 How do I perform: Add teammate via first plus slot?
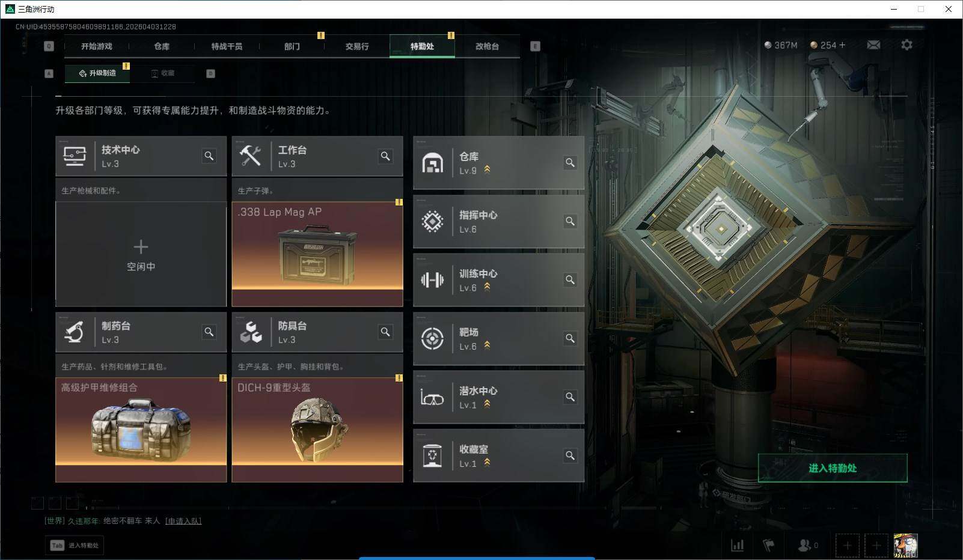tap(847, 546)
